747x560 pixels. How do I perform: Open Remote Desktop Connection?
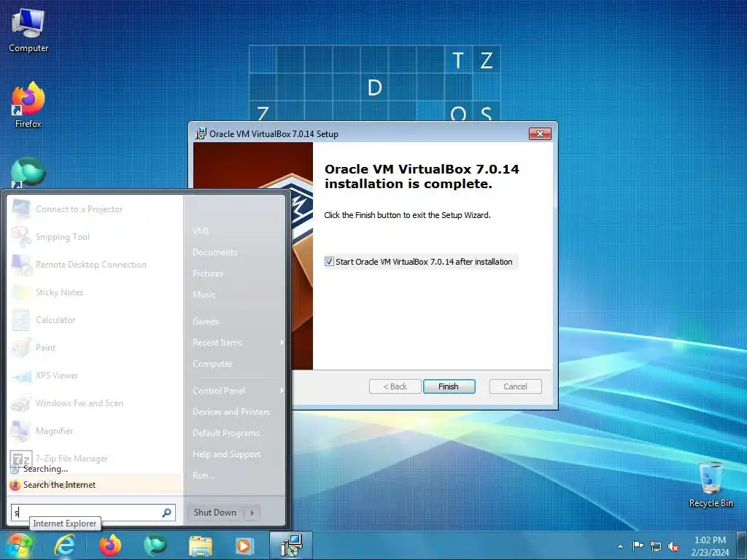click(96, 264)
